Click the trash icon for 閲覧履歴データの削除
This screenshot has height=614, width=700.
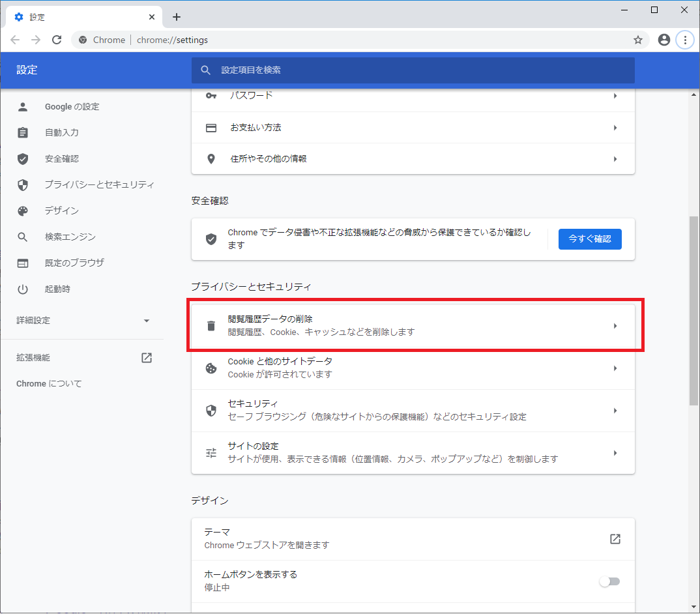[x=211, y=326]
